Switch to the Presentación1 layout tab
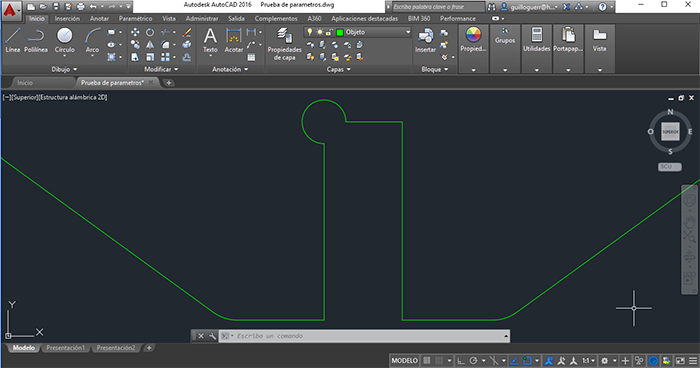This screenshot has height=368, width=700. click(66, 348)
